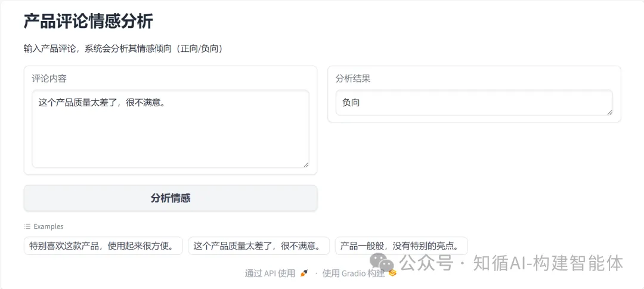The height and width of the screenshot is (289, 644).
Task: Click the Examples list icon
Action: 27,226
